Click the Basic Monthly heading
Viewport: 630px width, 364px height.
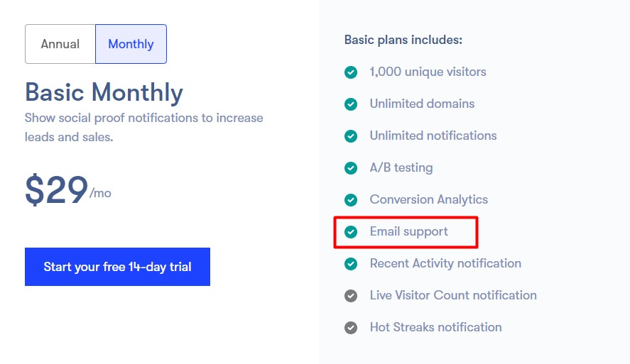click(x=104, y=93)
